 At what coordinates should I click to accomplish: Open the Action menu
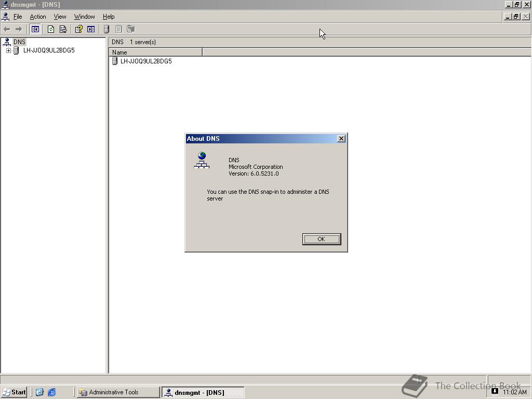click(x=37, y=17)
